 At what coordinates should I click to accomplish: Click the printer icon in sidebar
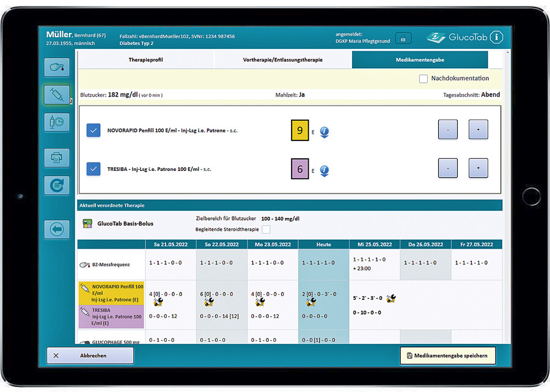point(56,158)
